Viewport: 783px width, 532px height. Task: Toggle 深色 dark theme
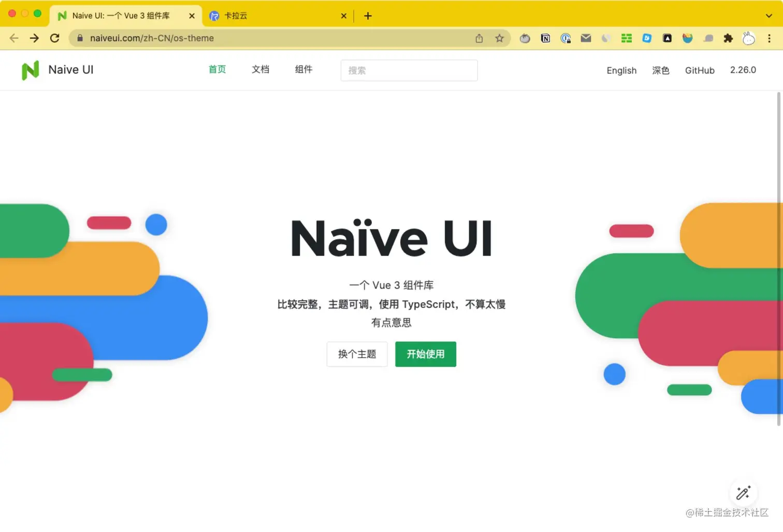tap(661, 70)
